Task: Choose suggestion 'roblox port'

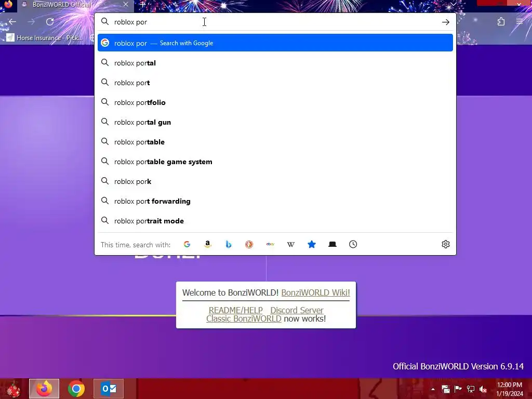Action: (275, 83)
